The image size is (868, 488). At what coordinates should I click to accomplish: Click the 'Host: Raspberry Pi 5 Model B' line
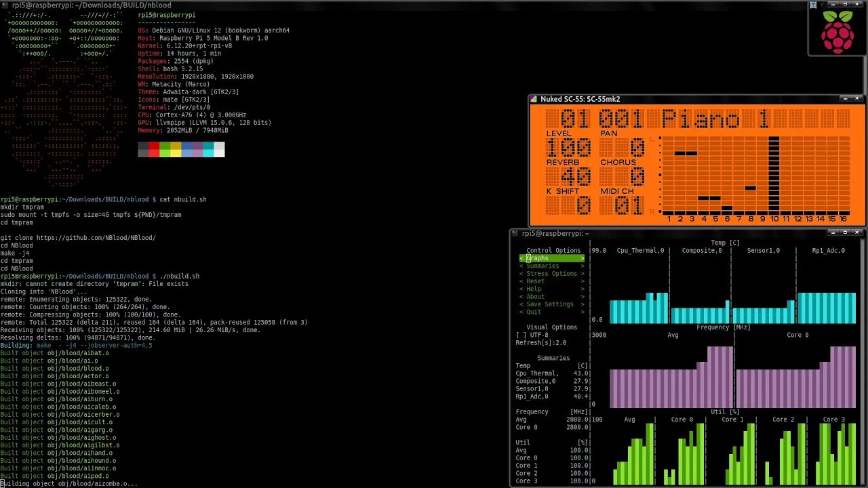(x=203, y=38)
